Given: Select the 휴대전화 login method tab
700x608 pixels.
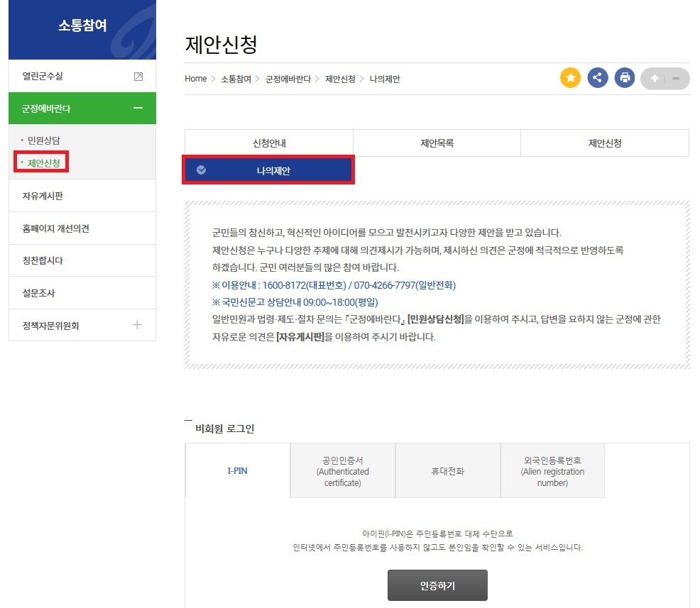Looking at the screenshot, I should [x=447, y=470].
